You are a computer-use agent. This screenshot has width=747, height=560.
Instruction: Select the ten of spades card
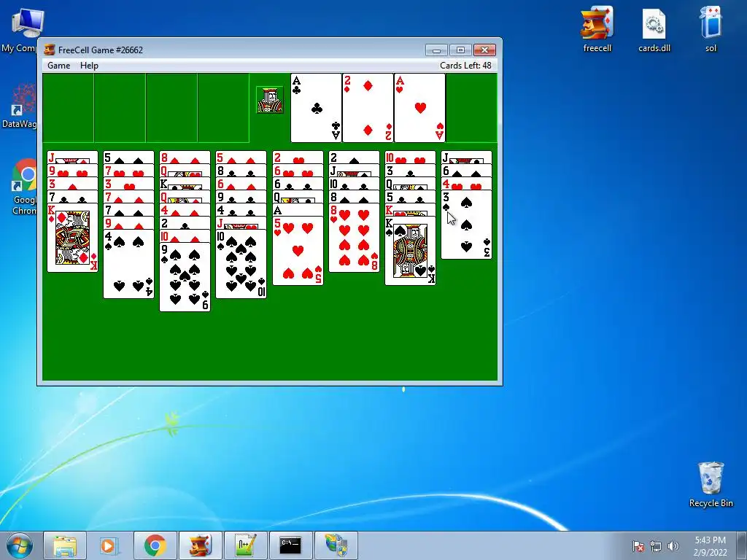tap(241, 264)
